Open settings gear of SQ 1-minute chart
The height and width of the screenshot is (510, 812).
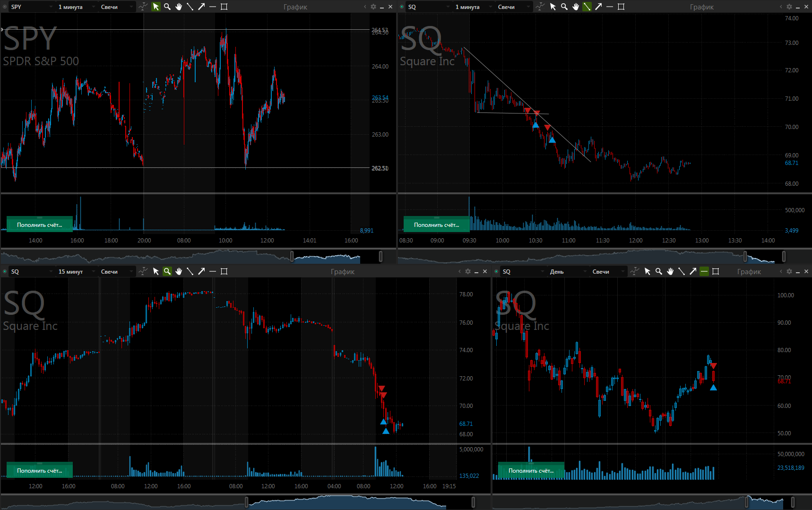click(x=789, y=7)
